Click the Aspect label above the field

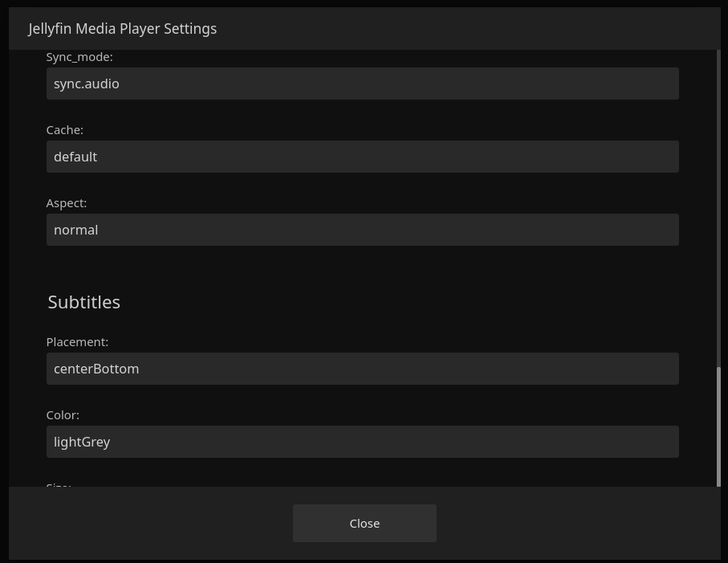(66, 202)
